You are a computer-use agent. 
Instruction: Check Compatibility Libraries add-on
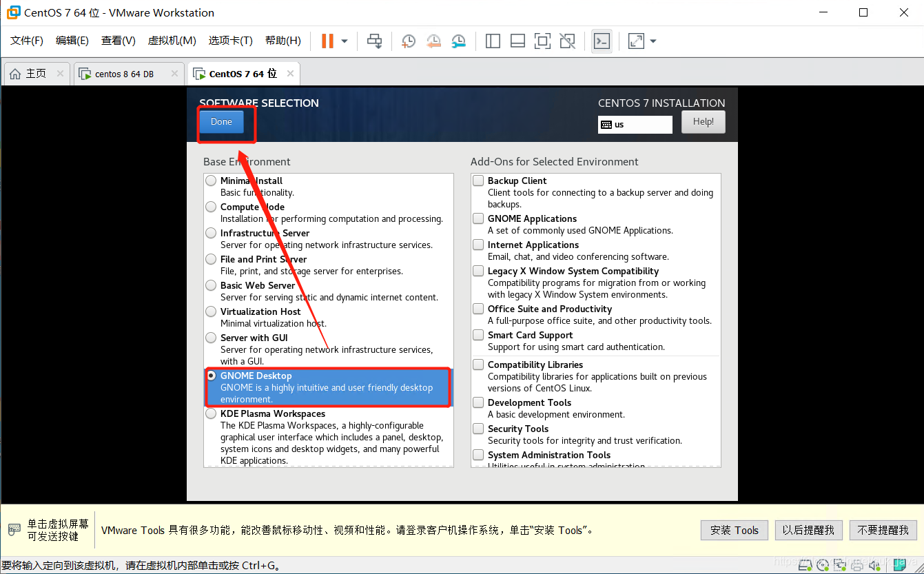point(478,365)
